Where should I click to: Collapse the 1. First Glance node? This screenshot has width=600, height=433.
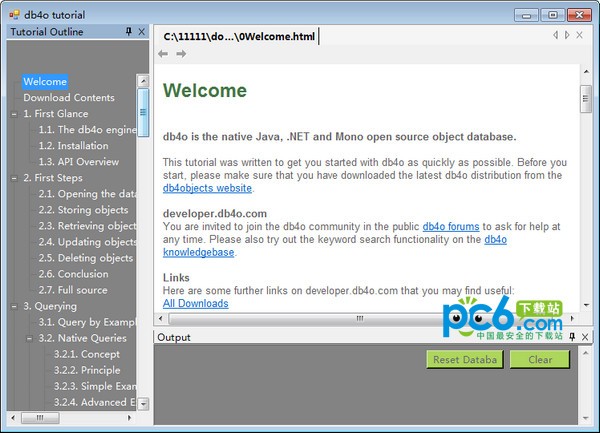[x=14, y=114]
